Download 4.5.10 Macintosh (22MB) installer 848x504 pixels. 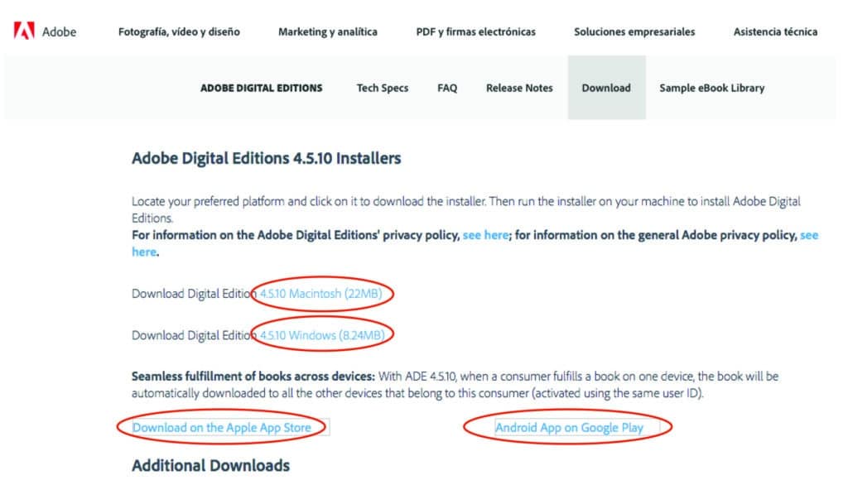pos(321,293)
